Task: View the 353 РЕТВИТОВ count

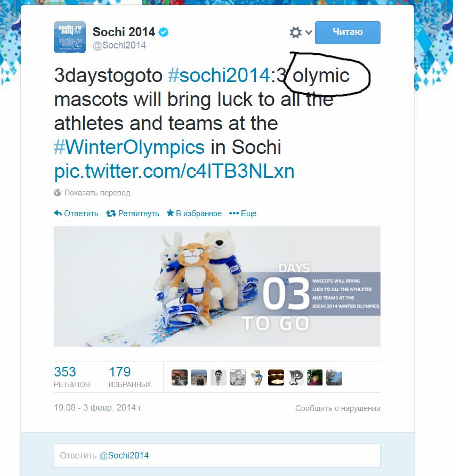Action: pos(72,377)
